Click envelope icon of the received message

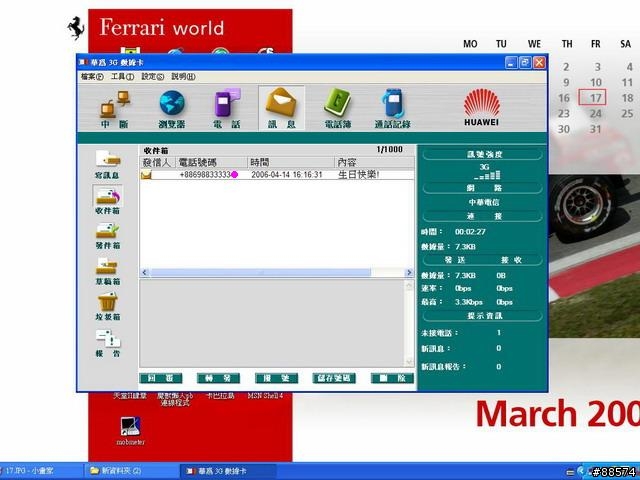[x=146, y=175]
